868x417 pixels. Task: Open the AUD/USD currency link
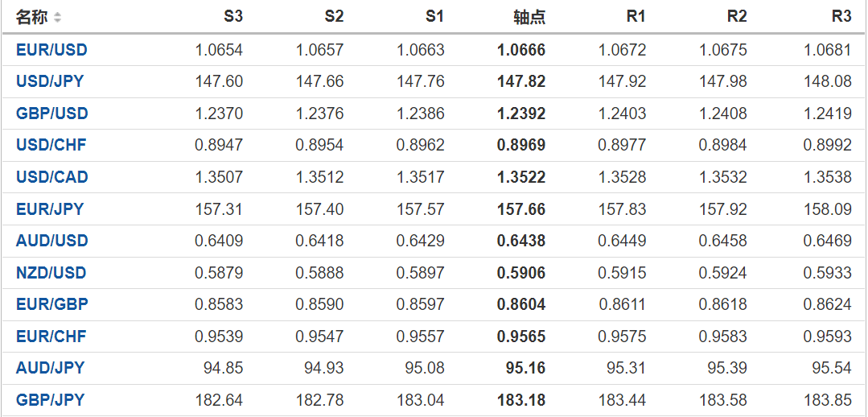51,241
